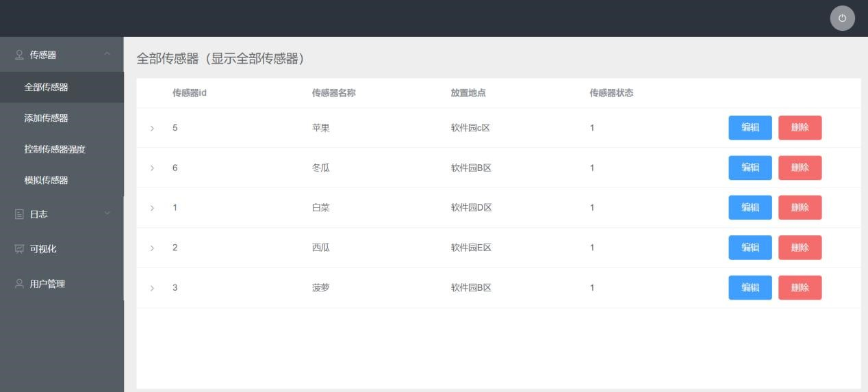Open the 可视化 menu
Screen dimensions: 868x392
tap(62, 249)
